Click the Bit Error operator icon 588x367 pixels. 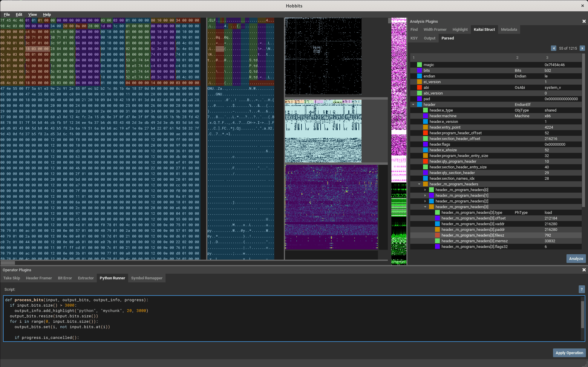pyautogui.click(x=65, y=278)
